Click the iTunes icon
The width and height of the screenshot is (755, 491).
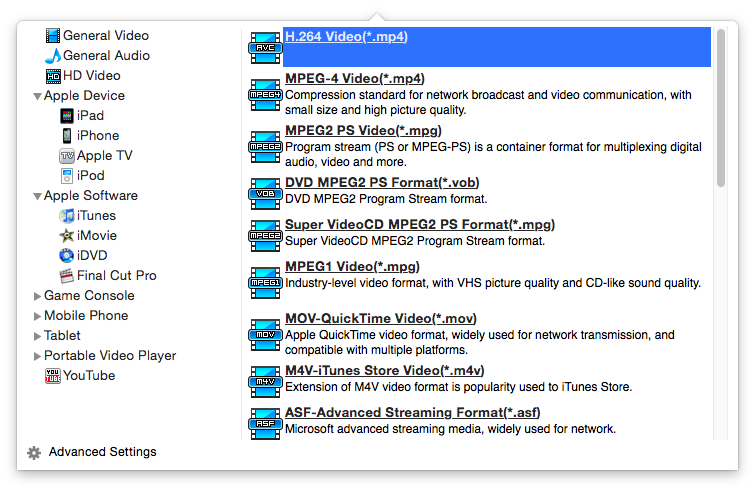click(67, 216)
